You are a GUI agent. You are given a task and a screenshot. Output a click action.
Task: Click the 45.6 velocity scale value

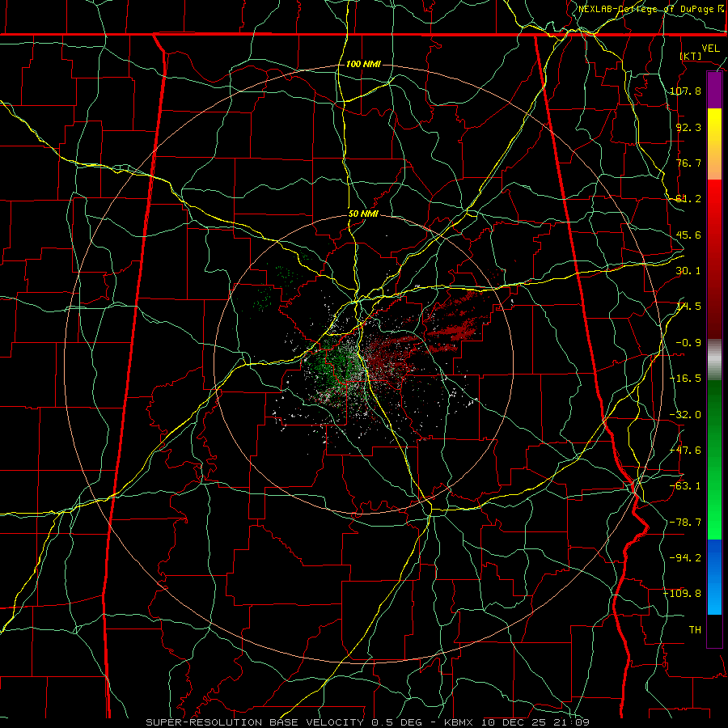pos(688,235)
